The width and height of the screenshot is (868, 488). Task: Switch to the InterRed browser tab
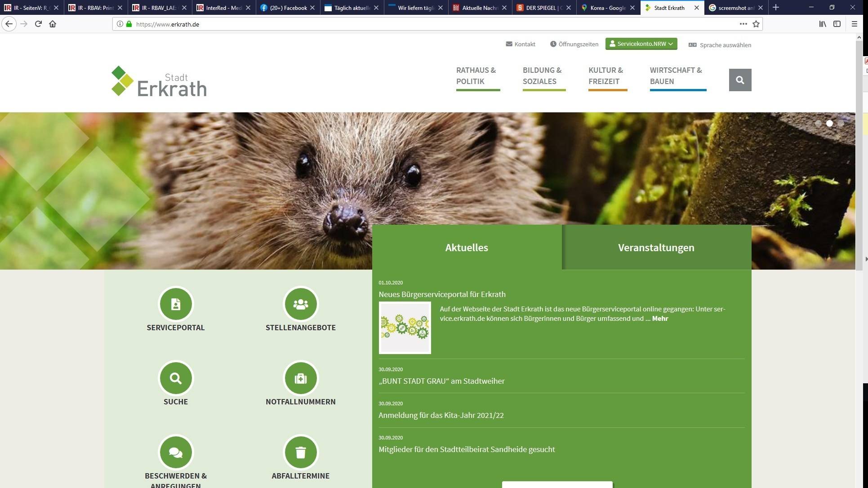pyautogui.click(x=223, y=8)
